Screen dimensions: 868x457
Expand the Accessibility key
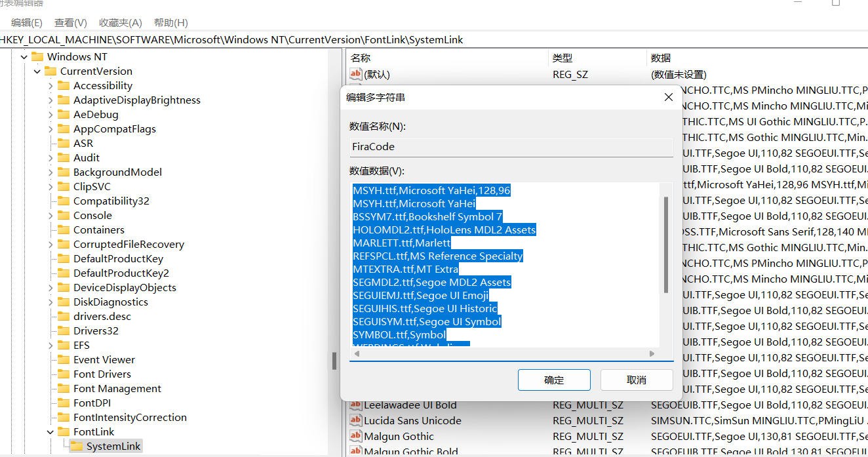(x=50, y=86)
